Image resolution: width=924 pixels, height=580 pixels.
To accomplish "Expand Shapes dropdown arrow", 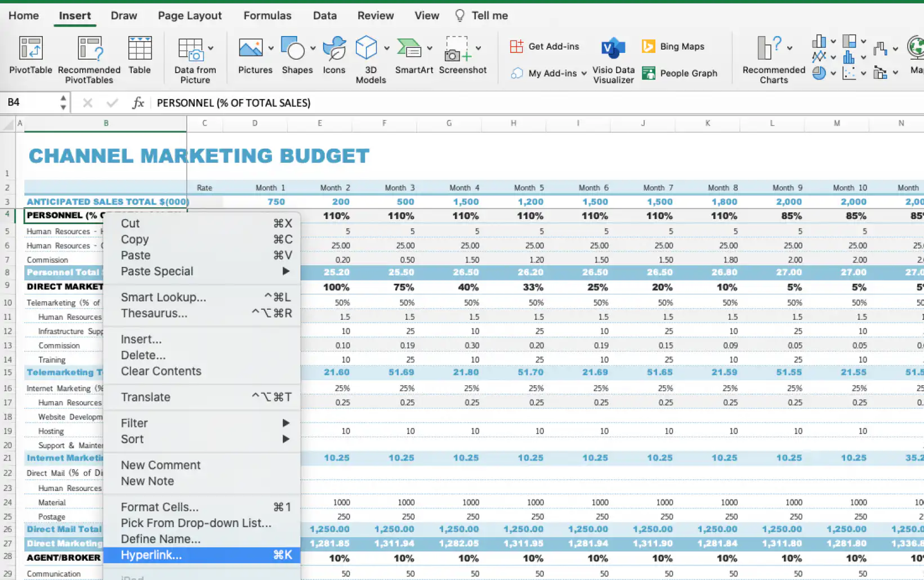I will [313, 48].
